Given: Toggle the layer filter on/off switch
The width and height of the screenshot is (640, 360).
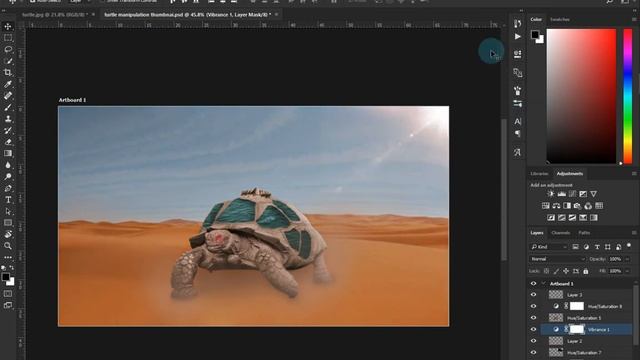Looking at the screenshot, I should [x=629, y=246].
